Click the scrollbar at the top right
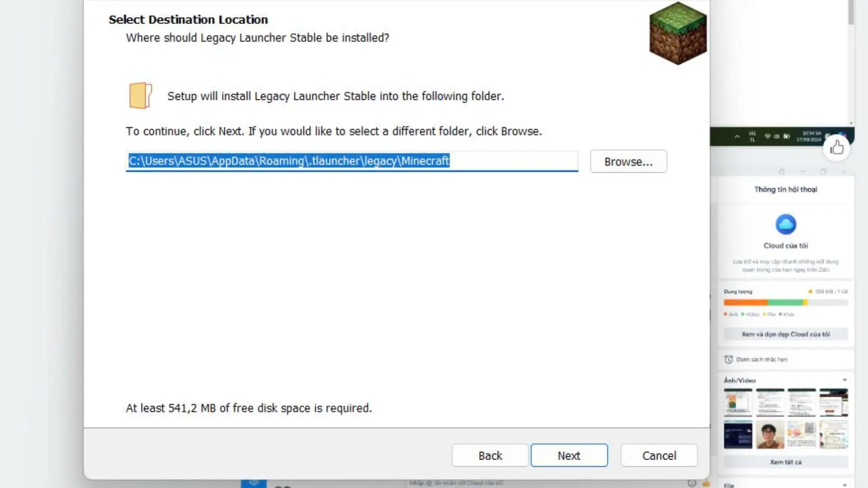Image resolution: width=868 pixels, height=488 pixels. click(x=851, y=12)
